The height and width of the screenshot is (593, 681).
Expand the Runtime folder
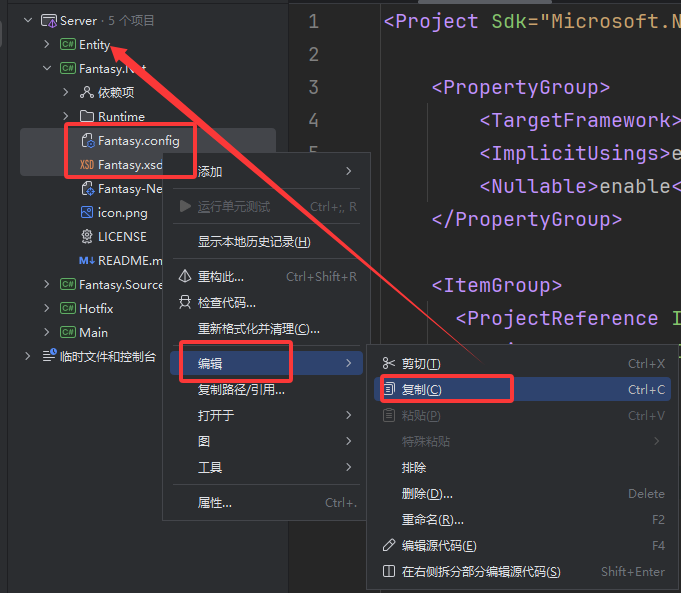pos(66,116)
